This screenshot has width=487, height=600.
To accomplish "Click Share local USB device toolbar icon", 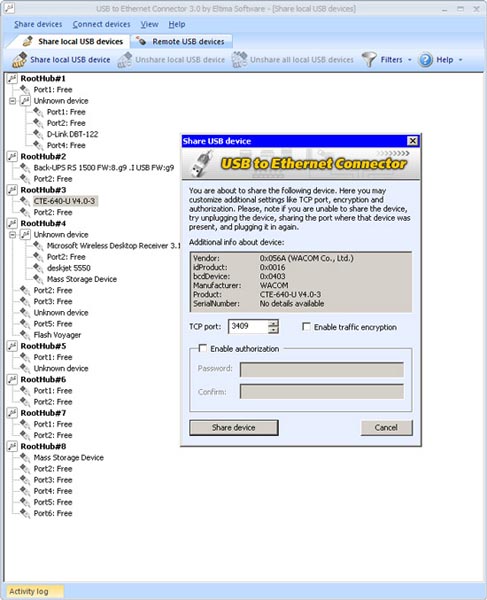I will click(x=19, y=60).
